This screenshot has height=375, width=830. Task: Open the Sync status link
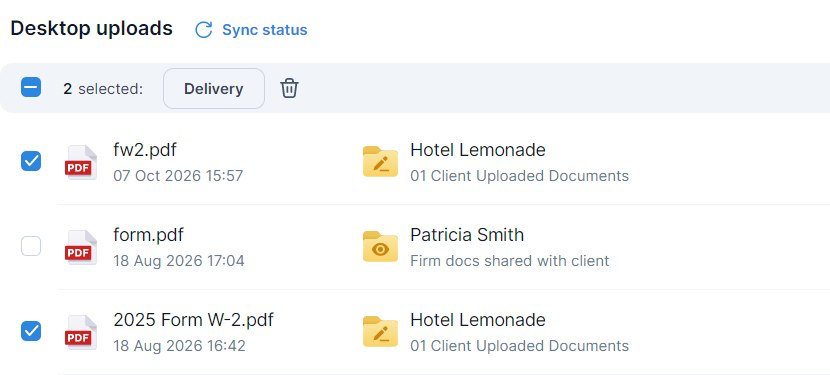pyautogui.click(x=265, y=30)
